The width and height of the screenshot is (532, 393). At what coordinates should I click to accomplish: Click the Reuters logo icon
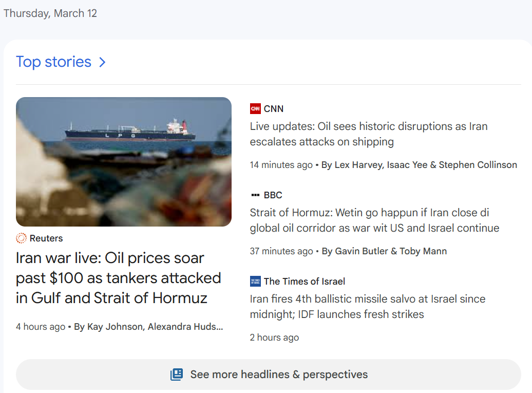[21, 238]
